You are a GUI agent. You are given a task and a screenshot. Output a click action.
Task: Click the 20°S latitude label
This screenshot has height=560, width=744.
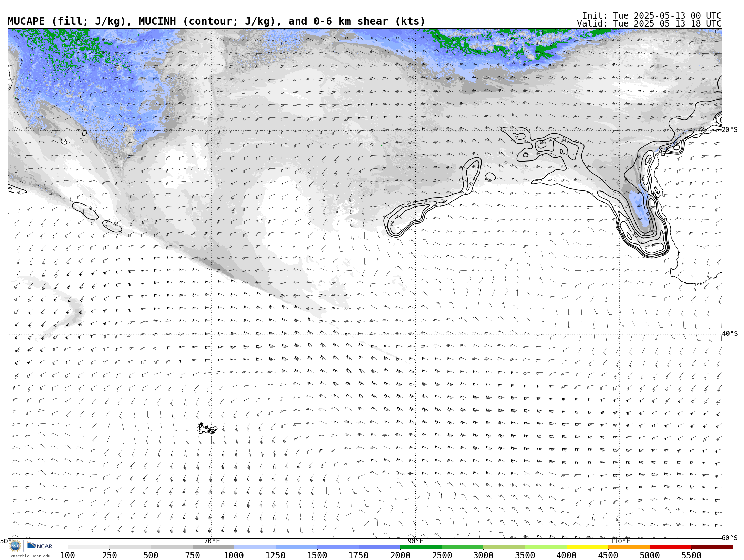pos(730,130)
